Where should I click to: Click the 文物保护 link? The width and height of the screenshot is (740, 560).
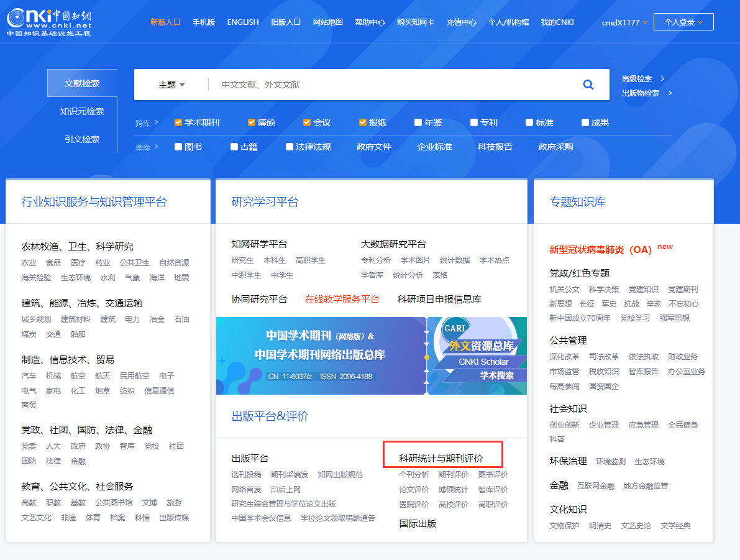tap(564, 526)
